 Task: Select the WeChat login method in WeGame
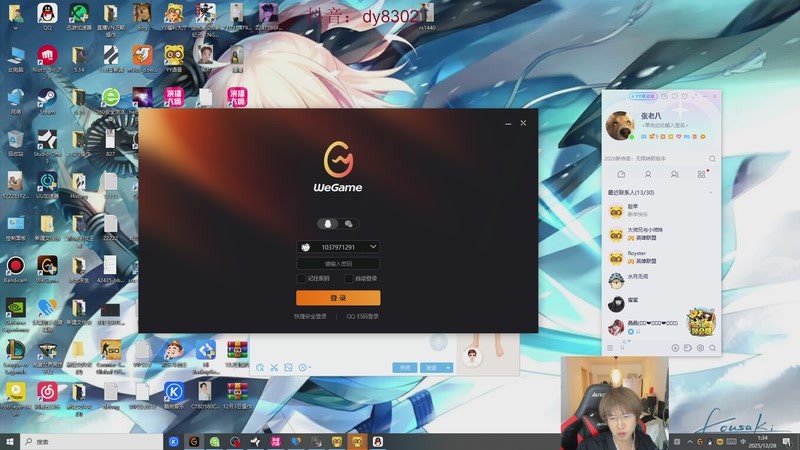(348, 223)
